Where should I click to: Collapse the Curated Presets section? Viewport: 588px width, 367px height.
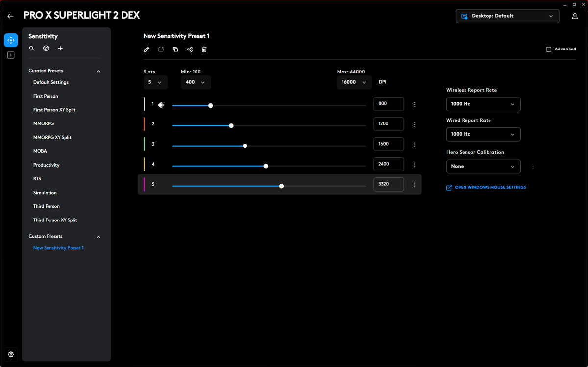pyautogui.click(x=98, y=71)
